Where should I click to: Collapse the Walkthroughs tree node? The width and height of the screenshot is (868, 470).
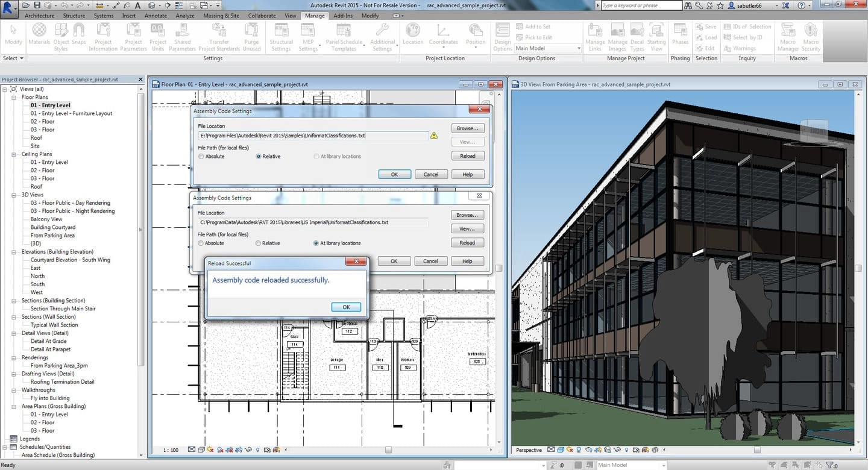point(14,390)
